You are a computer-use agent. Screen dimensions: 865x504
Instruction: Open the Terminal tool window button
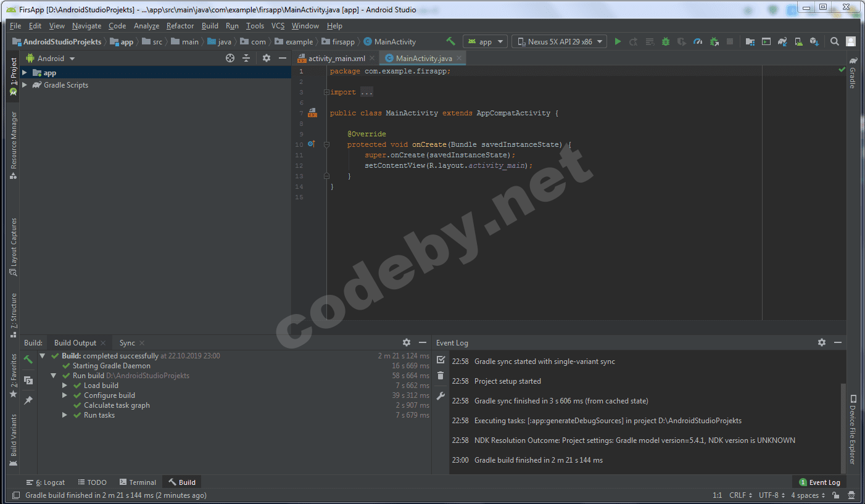(138, 482)
